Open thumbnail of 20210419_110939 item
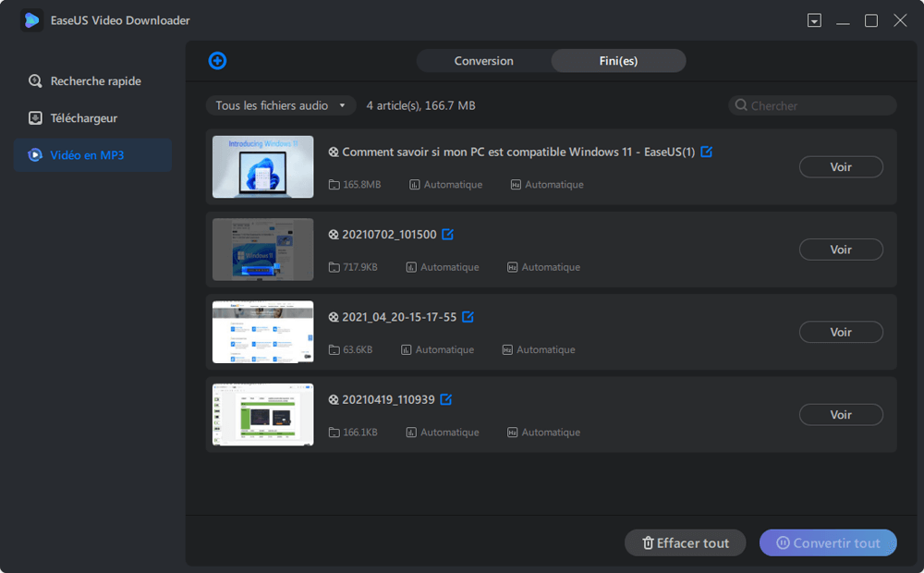924x573 pixels. tap(262, 414)
